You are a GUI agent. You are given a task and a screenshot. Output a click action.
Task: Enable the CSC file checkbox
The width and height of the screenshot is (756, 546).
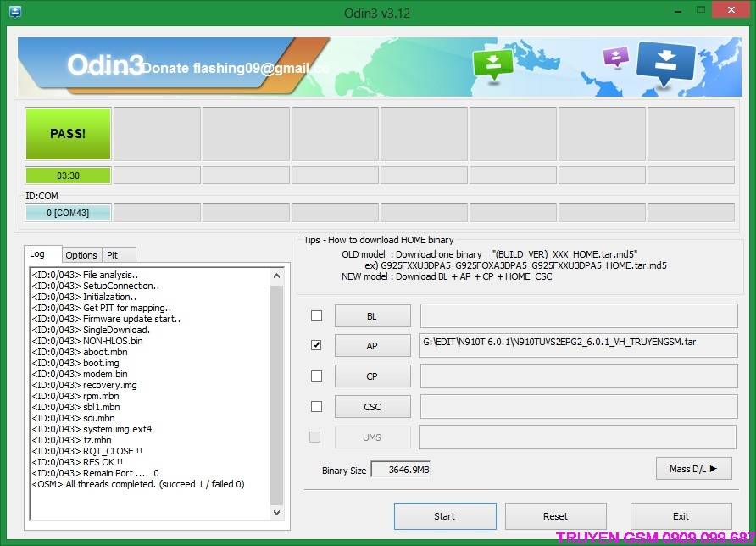[316, 407]
